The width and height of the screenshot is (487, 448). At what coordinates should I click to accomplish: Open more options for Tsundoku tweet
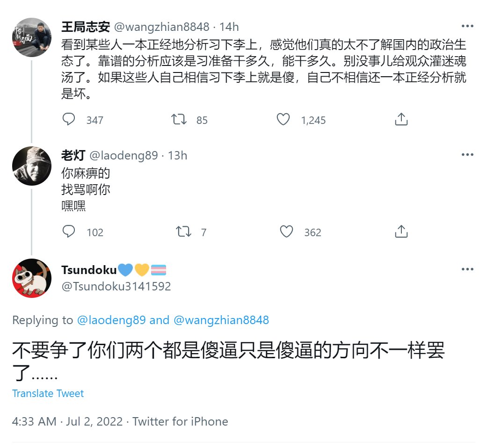pos(467,269)
